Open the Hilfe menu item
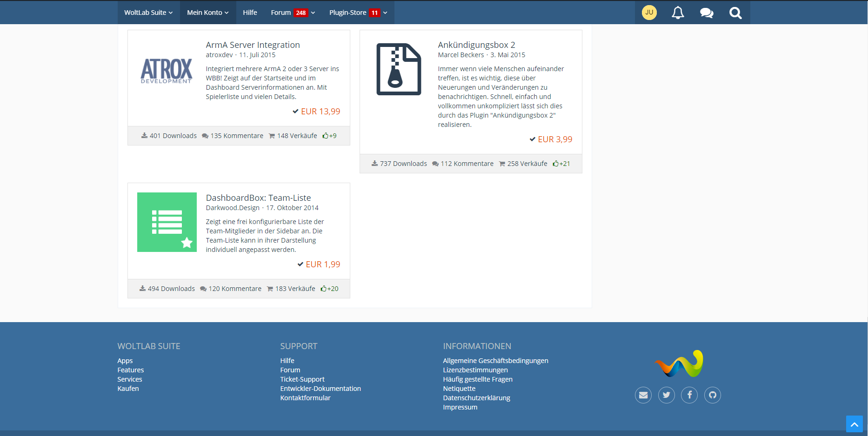The image size is (868, 436). click(x=250, y=13)
